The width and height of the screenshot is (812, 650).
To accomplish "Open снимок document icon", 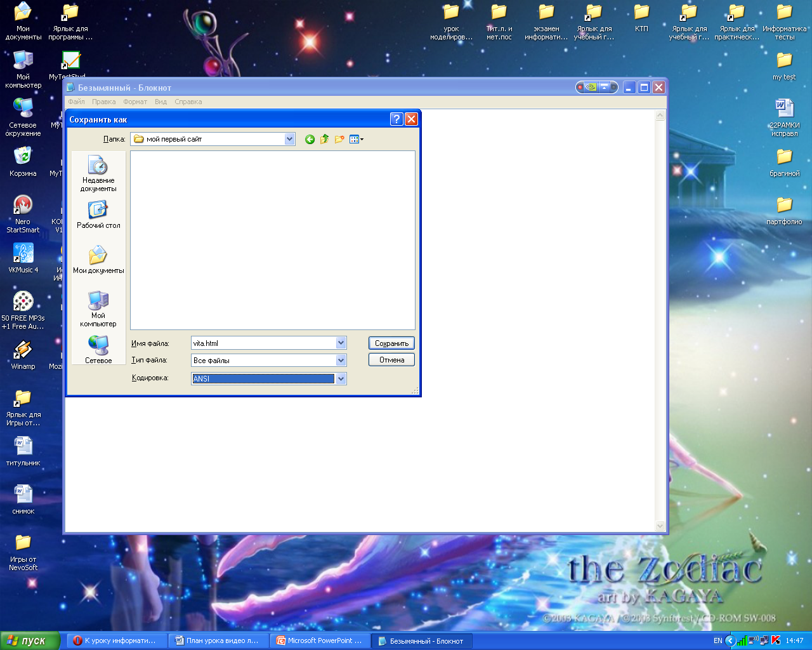I will 23,499.
